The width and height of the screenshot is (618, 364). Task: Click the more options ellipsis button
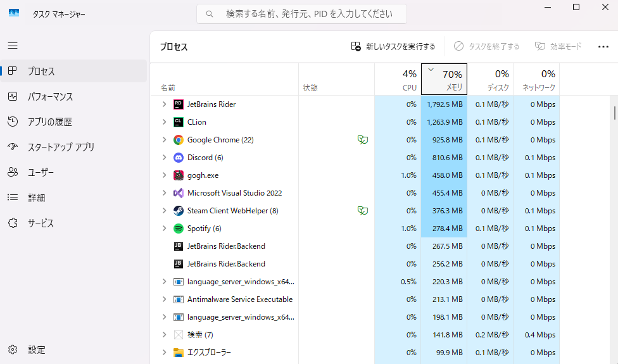tap(603, 46)
